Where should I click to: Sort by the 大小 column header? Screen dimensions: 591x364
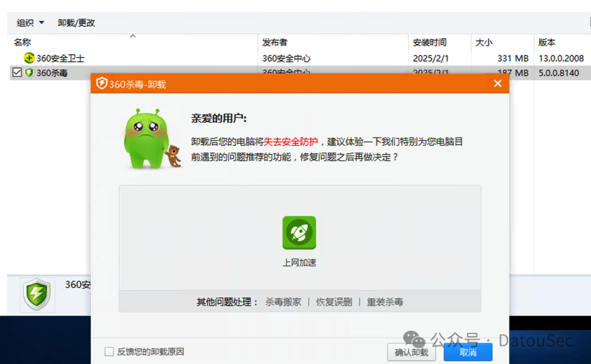point(484,42)
